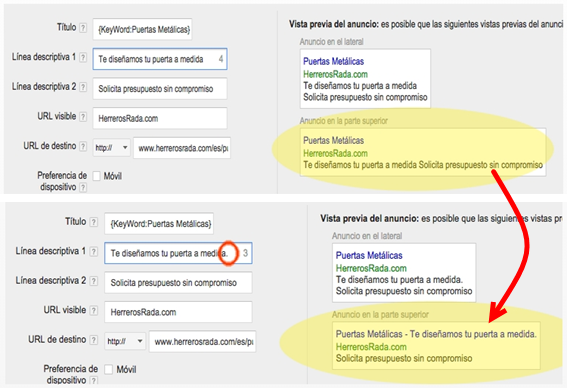Image resolution: width=567 pixels, height=388 pixels.
Task: Click upper 'Anuncio en el lateral' label
Action: tap(331, 42)
